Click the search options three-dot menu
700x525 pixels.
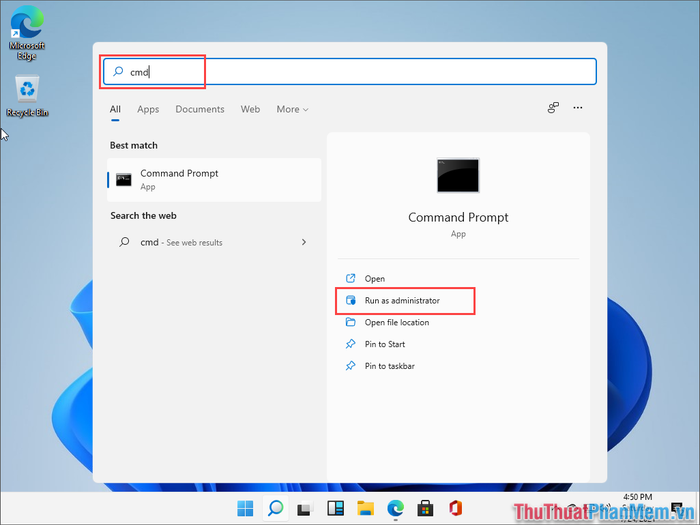[x=577, y=108]
